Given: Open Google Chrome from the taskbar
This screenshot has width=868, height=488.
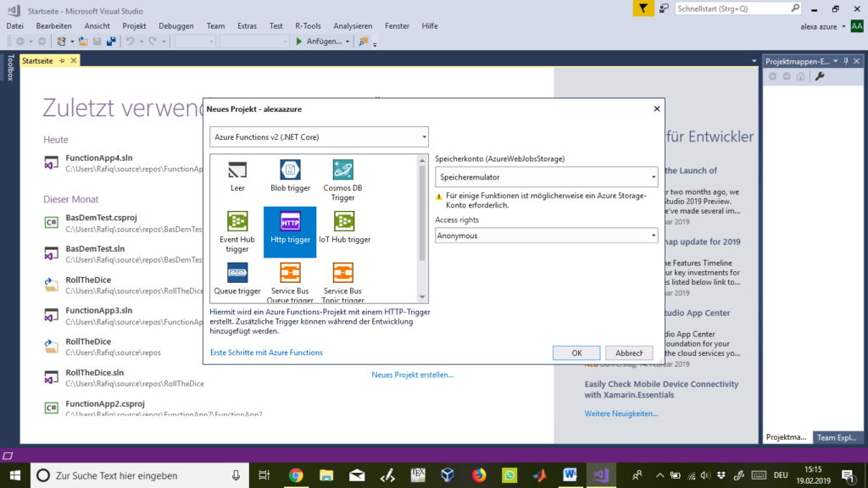Looking at the screenshot, I should pyautogui.click(x=296, y=475).
